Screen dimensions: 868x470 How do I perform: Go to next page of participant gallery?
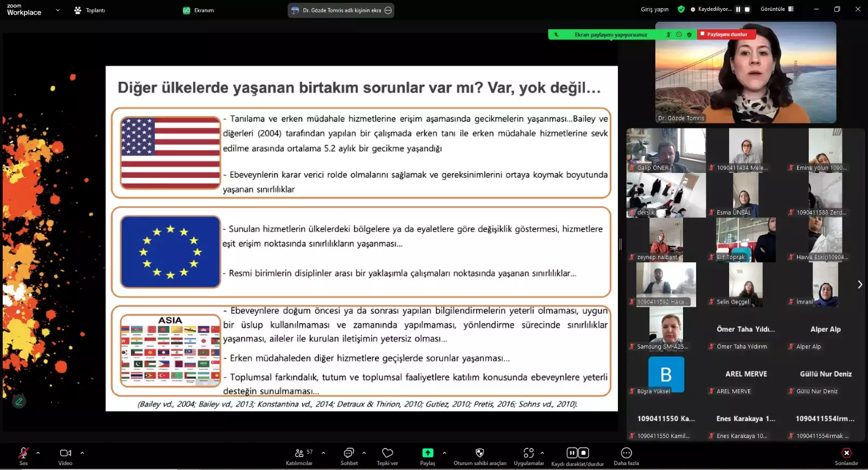860,285
